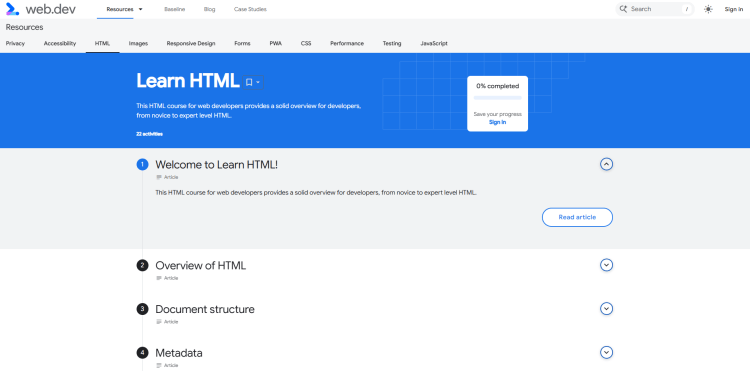
Task: Open the bookmark dropdown beside Learn HTML
Action: (253, 82)
